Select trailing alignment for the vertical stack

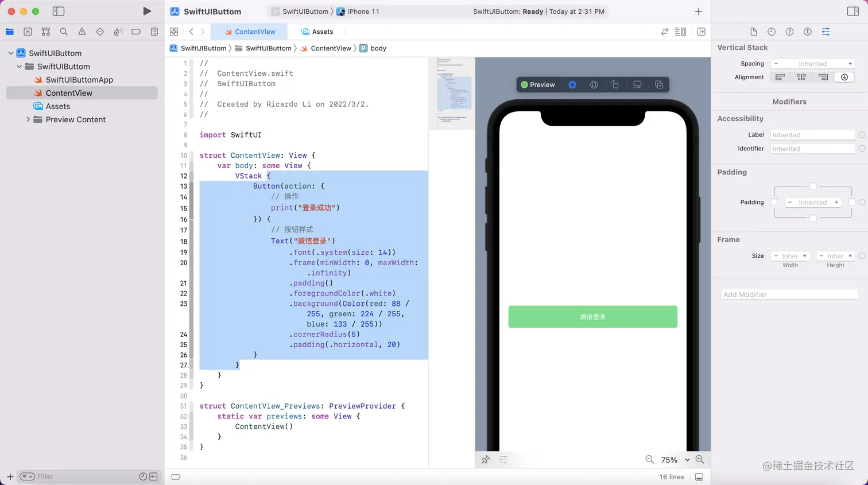pos(823,77)
